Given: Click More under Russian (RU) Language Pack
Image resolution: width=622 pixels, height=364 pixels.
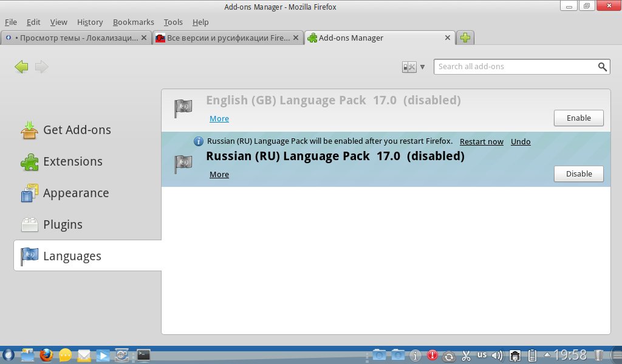Looking at the screenshot, I should tap(219, 174).
